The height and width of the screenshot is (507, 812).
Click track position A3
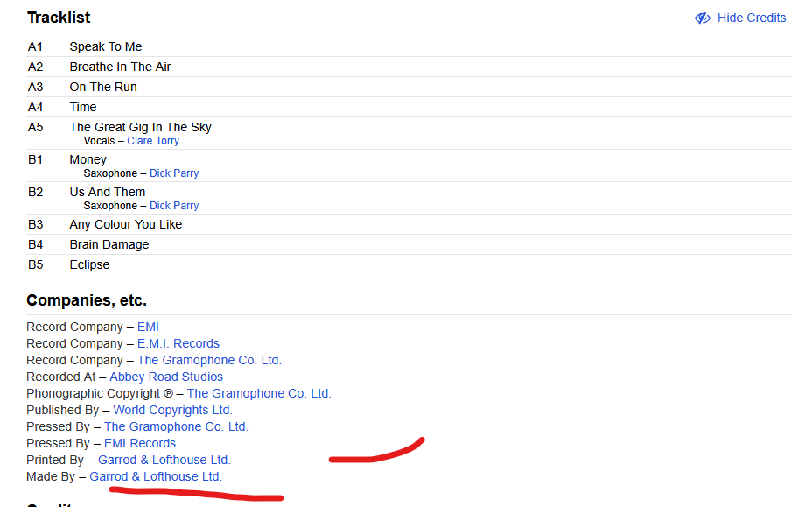35,87
